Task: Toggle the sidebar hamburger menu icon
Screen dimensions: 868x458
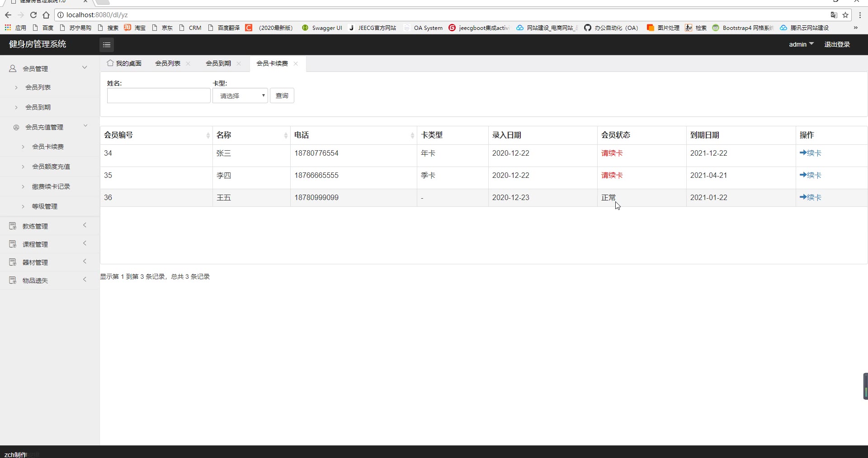Action: pyautogui.click(x=107, y=45)
